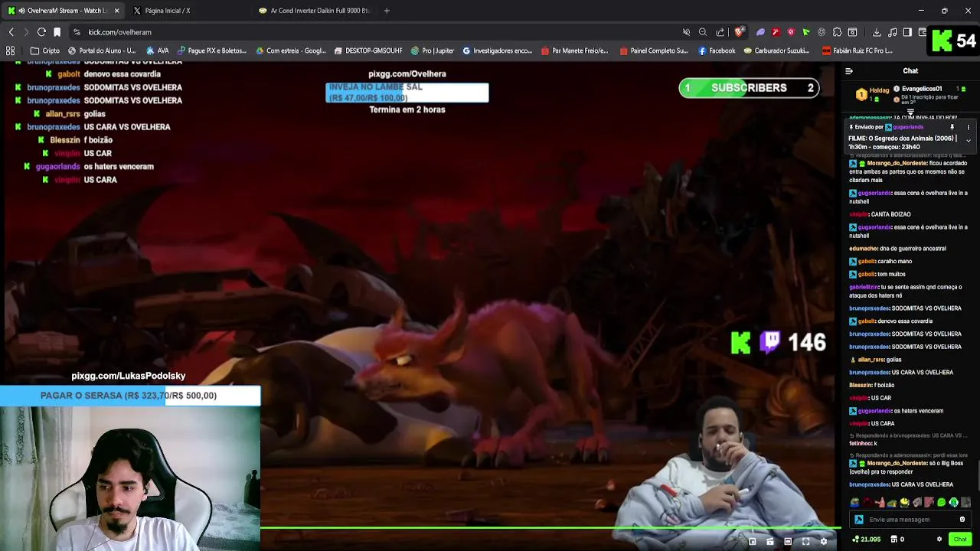
Task: Enter fullscreen video mode
Action: [805, 541]
